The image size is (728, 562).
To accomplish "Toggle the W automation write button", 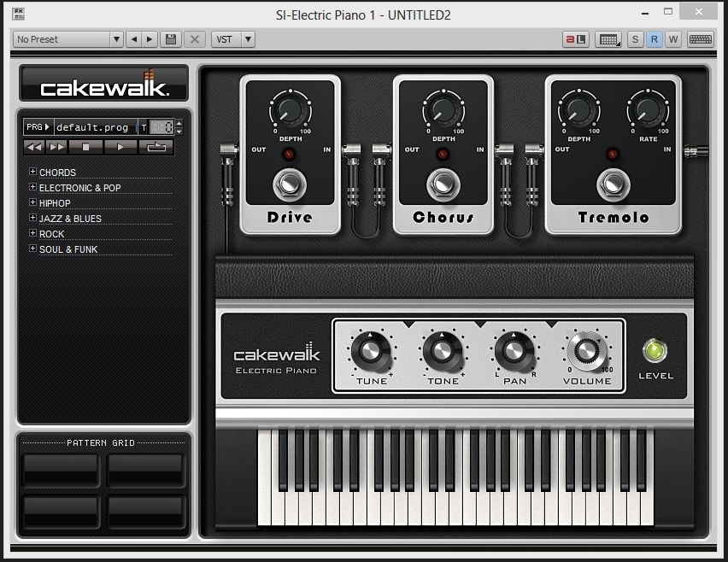I will click(x=673, y=39).
